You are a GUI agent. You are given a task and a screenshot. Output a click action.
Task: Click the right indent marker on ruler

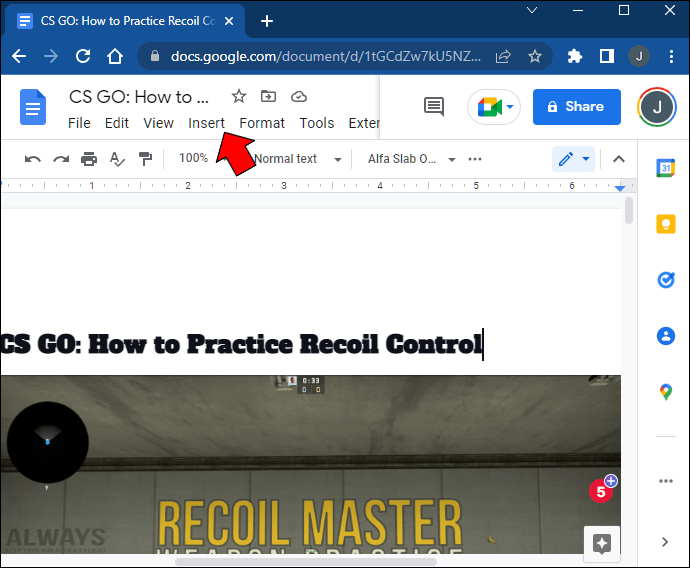[620, 188]
